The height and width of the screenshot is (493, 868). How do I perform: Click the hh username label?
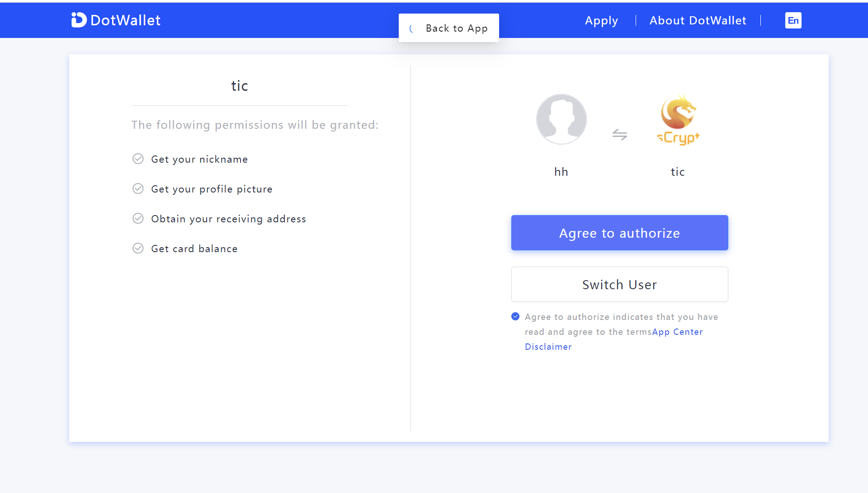561,172
